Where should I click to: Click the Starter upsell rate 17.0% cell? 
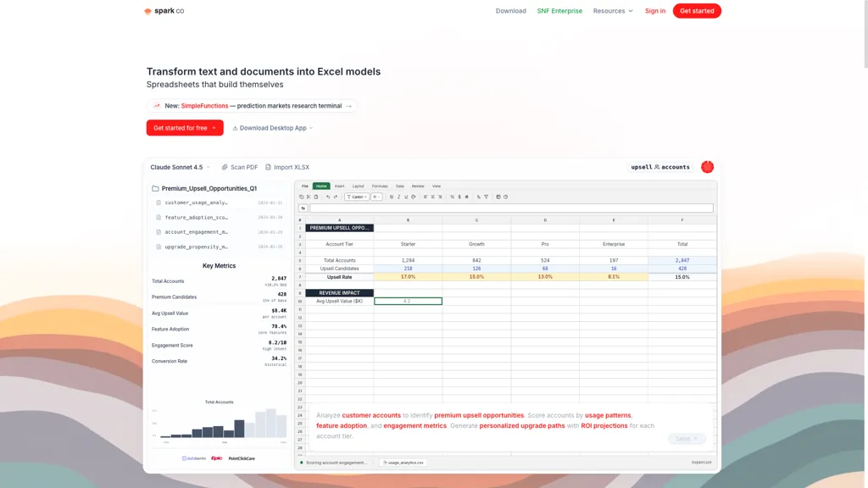point(408,277)
